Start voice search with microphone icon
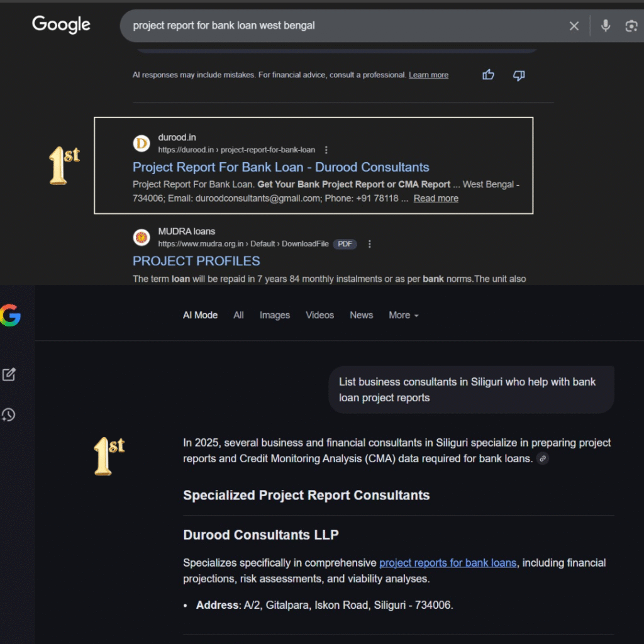This screenshot has height=644, width=644. pyautogui.click(x=605, y=26)
